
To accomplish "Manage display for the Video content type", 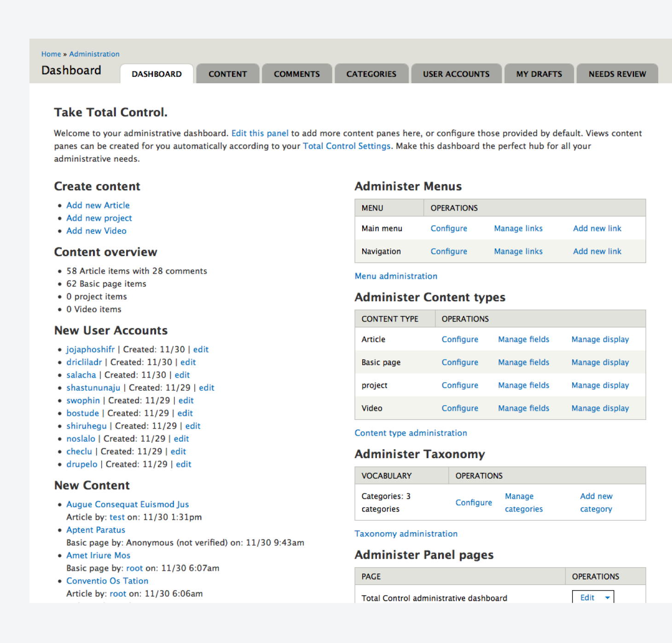I will coord(600,408).
